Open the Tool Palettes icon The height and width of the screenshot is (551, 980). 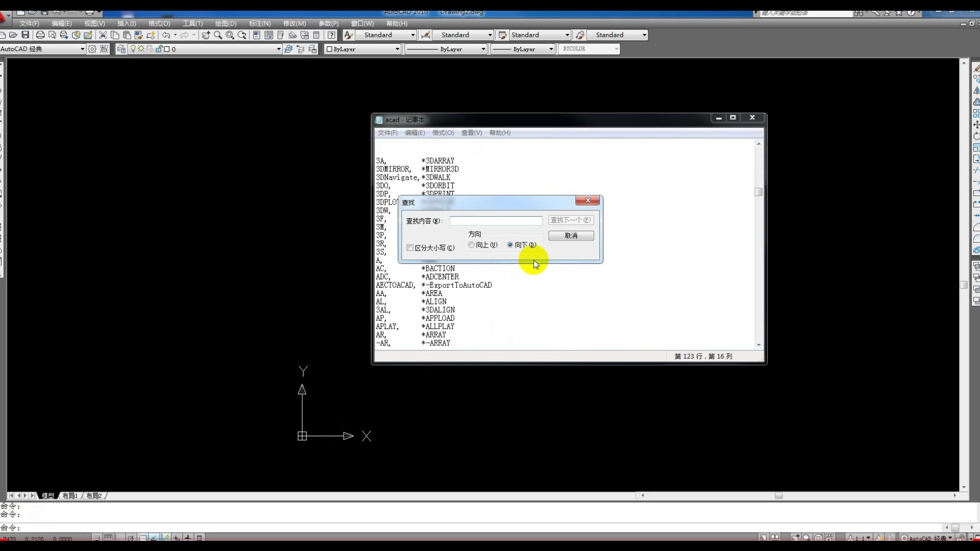[280, 35]
